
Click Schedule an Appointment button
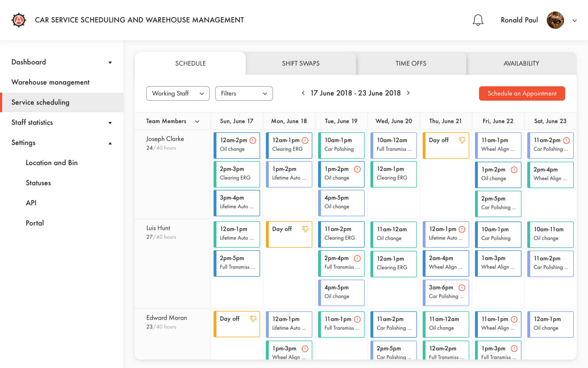tap(522, 94)
